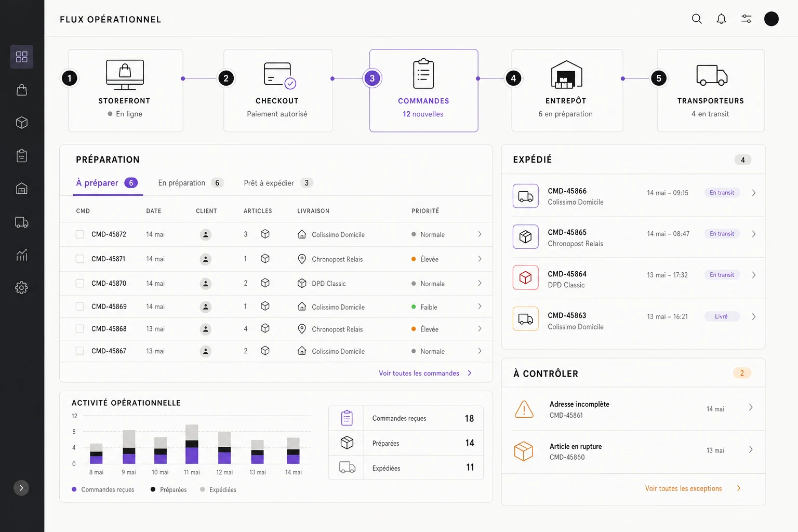798x532 pixels.
Task: Expand the sidebar with arrow button
Action: click(21, 488)
